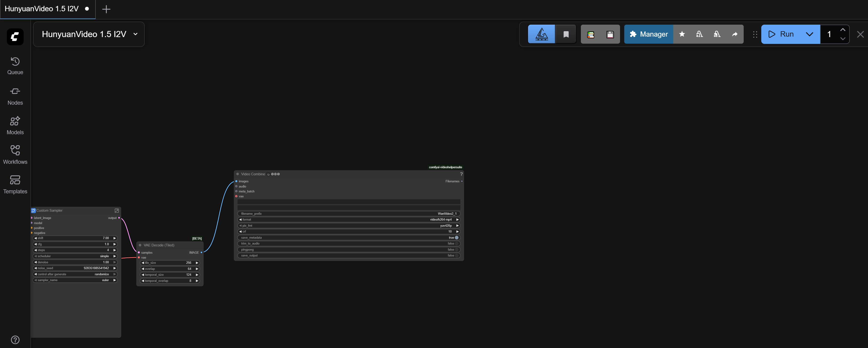Toggle trim_to_audio switch
868x348 pixels.
[x=456, y=244]
